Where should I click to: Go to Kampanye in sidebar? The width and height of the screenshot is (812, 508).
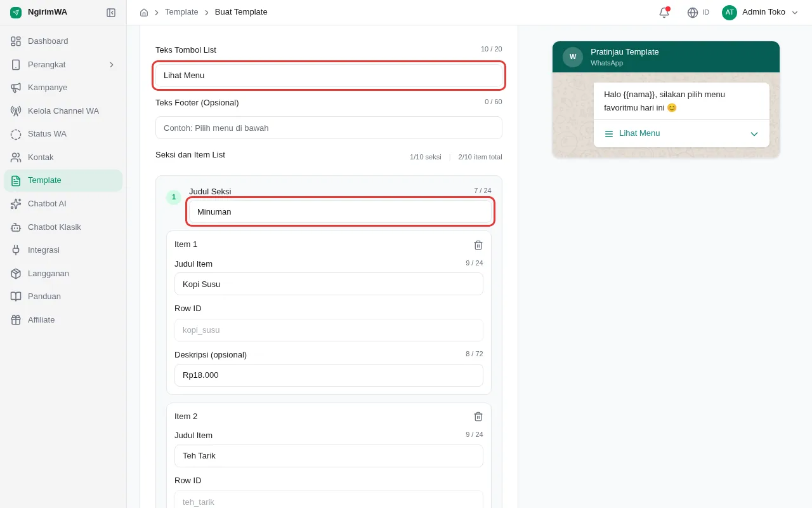pos(63,88)
